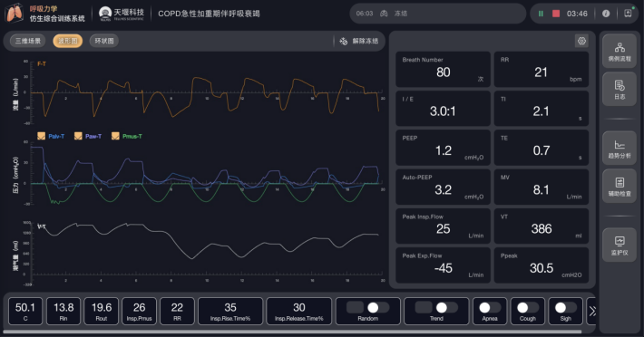Screen dimensions: 644x337
Task: Stop the simulation with the red square
Action: 556,14
